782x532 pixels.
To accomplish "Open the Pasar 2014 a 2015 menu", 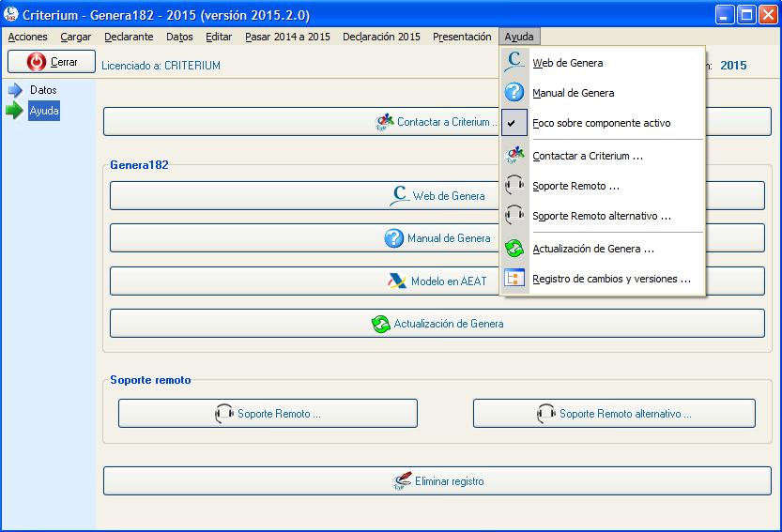I will coord(288,37).
